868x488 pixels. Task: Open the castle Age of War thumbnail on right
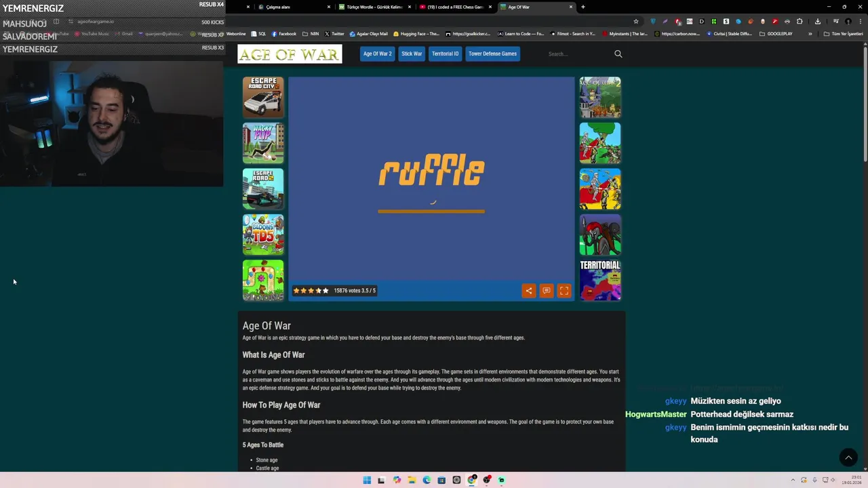pos(600,97)
